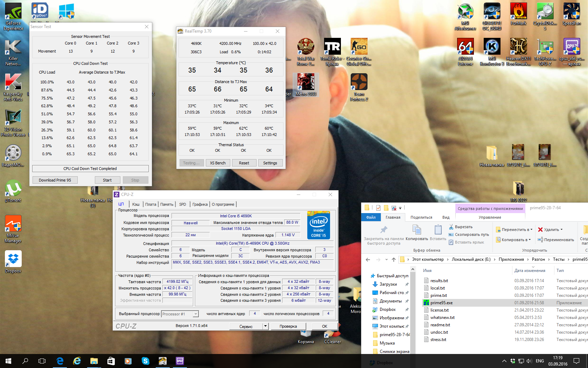
Task: Click the Download Prime 95 button
Action: pos(55,180)
